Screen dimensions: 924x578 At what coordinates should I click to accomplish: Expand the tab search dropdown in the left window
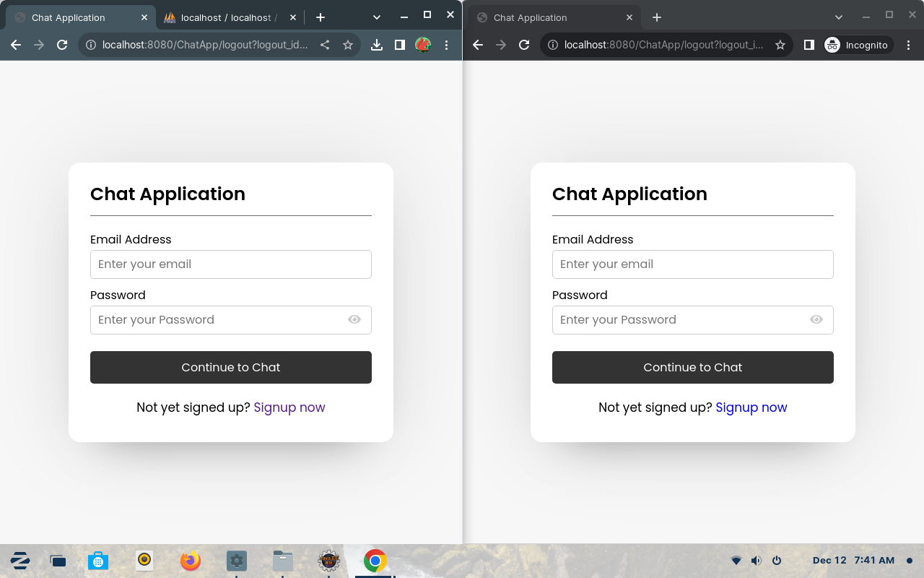377,17
